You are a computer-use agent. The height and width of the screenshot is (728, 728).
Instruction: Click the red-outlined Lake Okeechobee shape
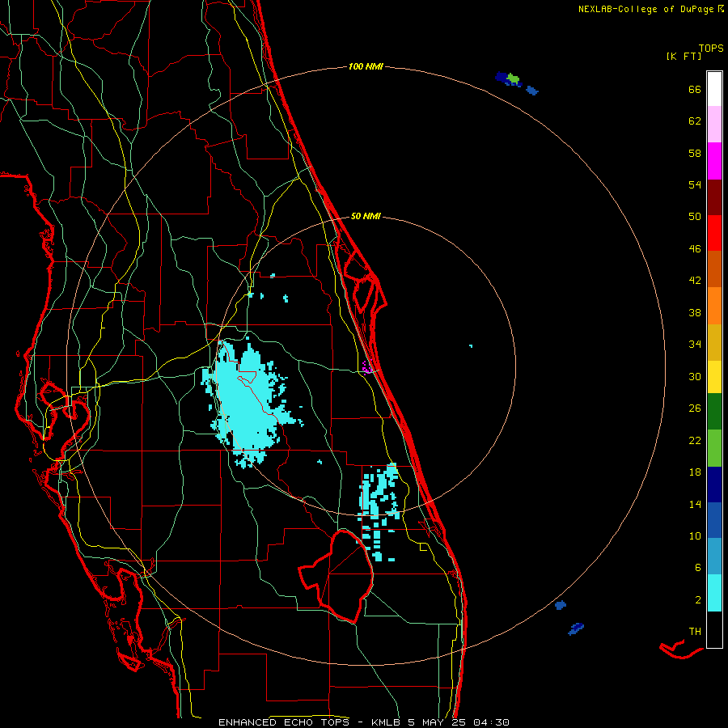coord(336,576)
